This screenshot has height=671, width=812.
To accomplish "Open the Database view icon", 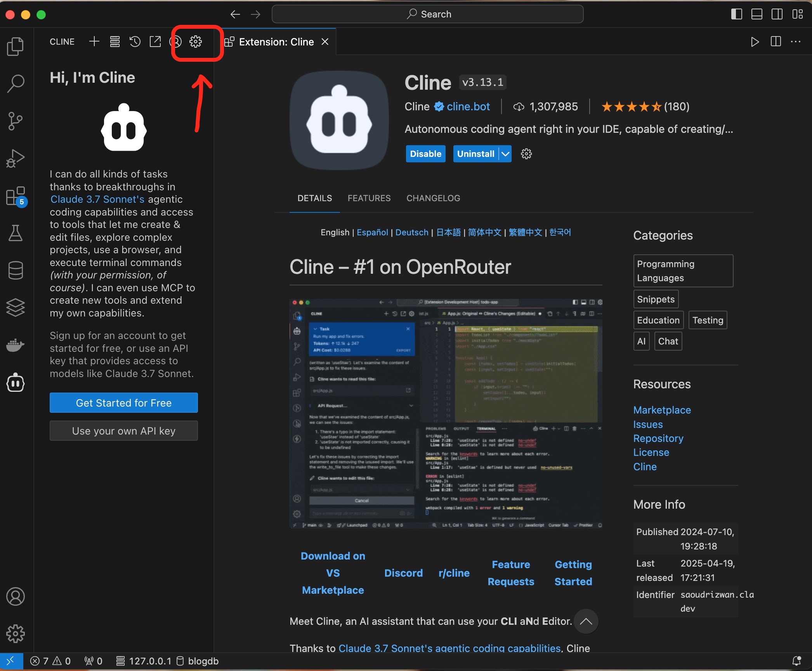I will [16, 270].
